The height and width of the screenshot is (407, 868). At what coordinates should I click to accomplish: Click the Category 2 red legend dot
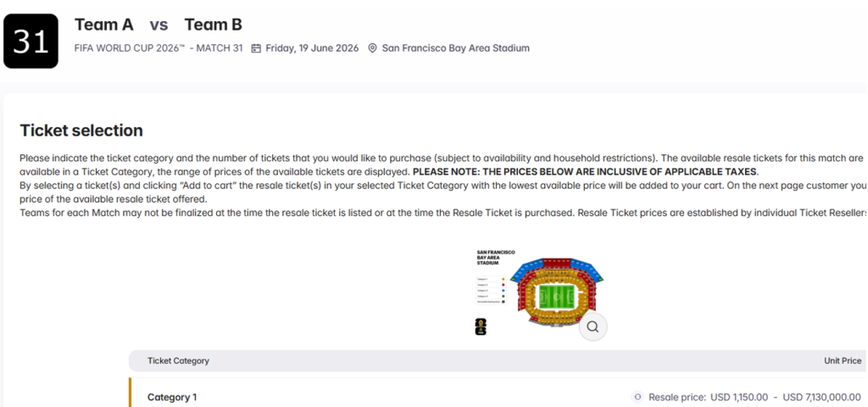coord(504,285)
